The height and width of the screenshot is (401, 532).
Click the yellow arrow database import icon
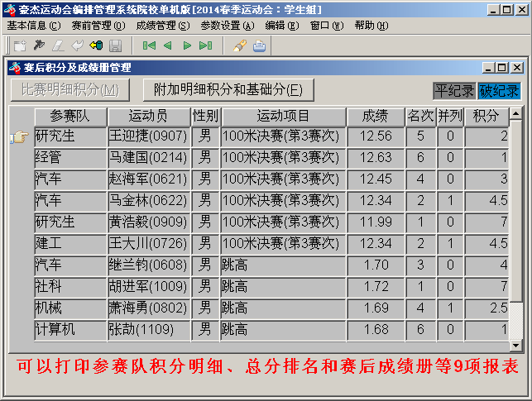click(x=96, y=45)
